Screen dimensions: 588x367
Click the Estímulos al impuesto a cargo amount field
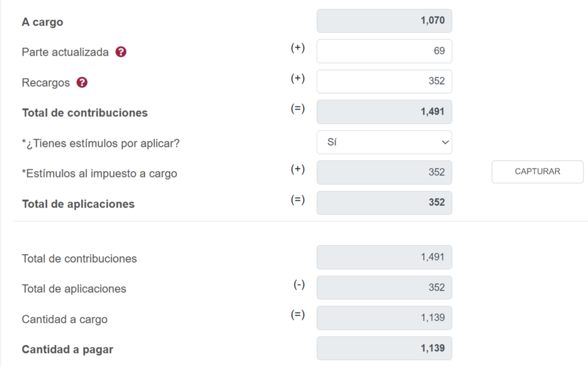pyautogui.click(x=384, y=172)
